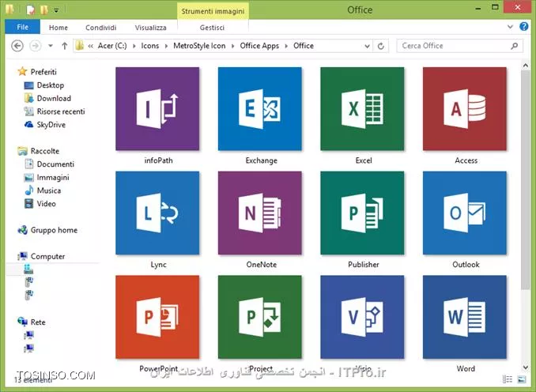Select Computer in navigation pane
Viewport: 536px width, 392px height.
(47, 256)
